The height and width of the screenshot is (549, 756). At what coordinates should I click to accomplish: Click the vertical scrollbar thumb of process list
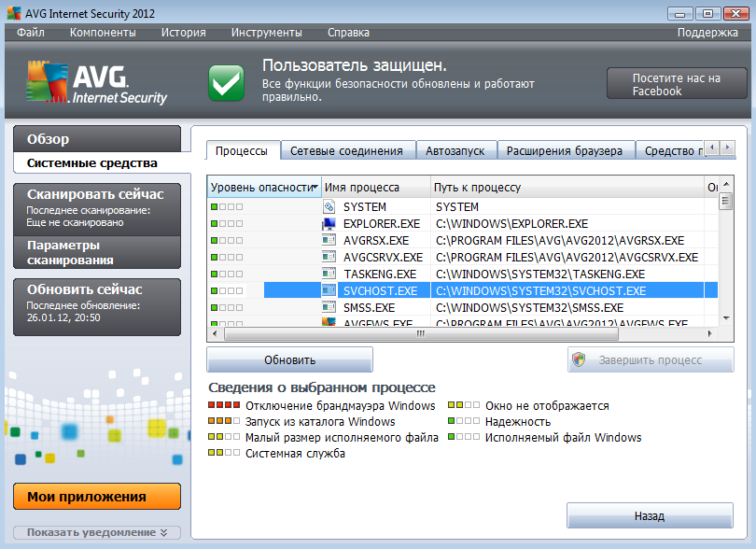[x=725, y=201]
